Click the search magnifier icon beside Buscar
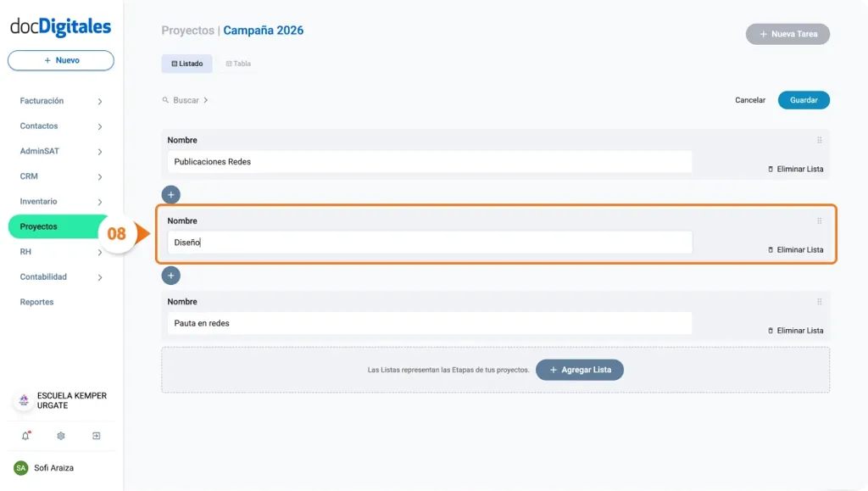The image size is (868, 491). point(166,99)
